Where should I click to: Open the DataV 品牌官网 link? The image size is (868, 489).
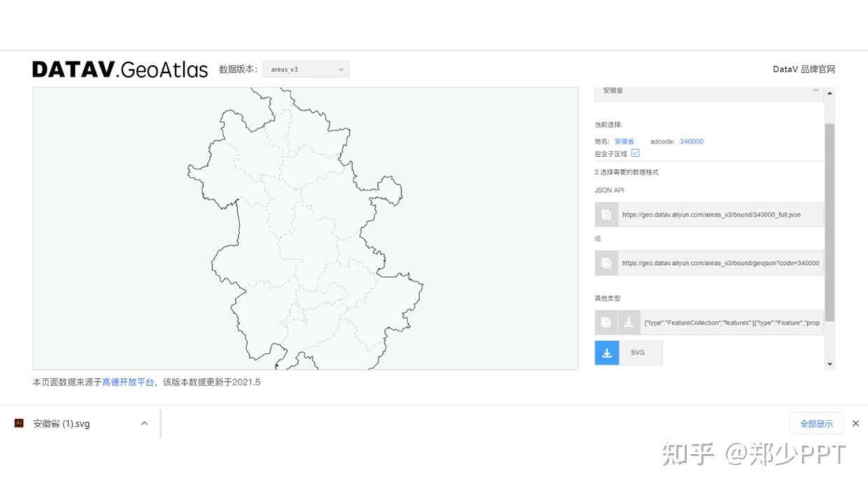click(x=804, y=69)
